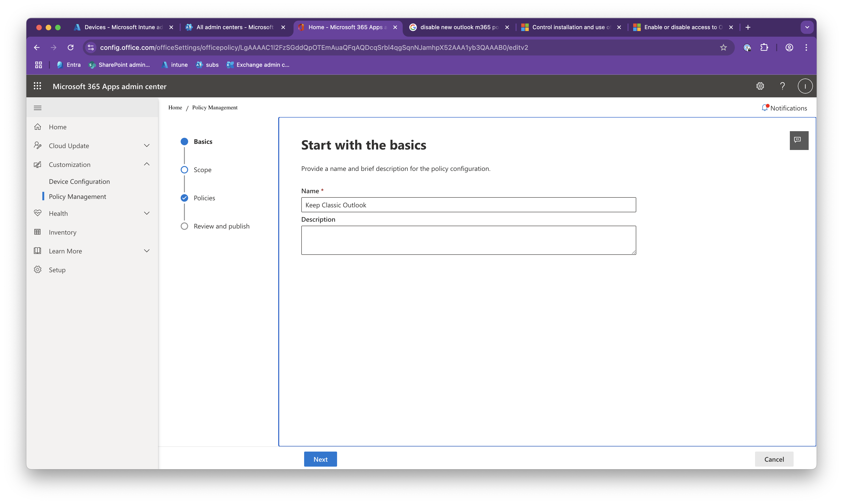Image resolution: width=843 pixels, height=504 pixels.
Task: Open Policy Management in sidebar
Action: pos(77,197)
